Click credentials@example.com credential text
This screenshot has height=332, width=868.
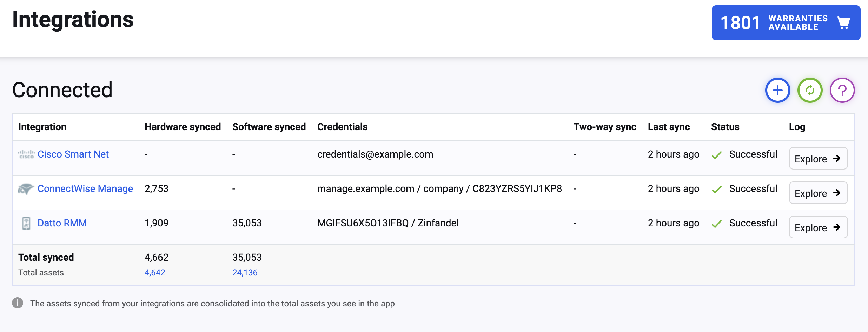[375, 154]
